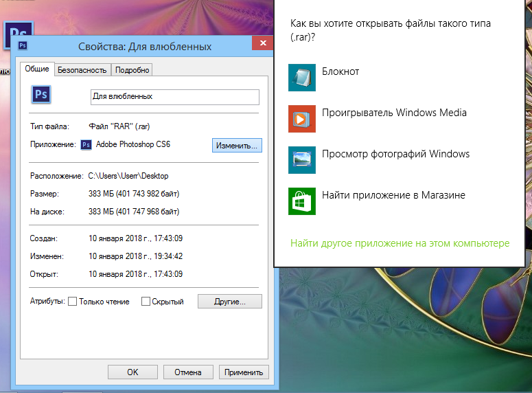Image resolution: width=532 pixels, height=393 pixels.
Task: Click the size value "383 МБ (401 743 982 байт)"
Action: [134, 194]
